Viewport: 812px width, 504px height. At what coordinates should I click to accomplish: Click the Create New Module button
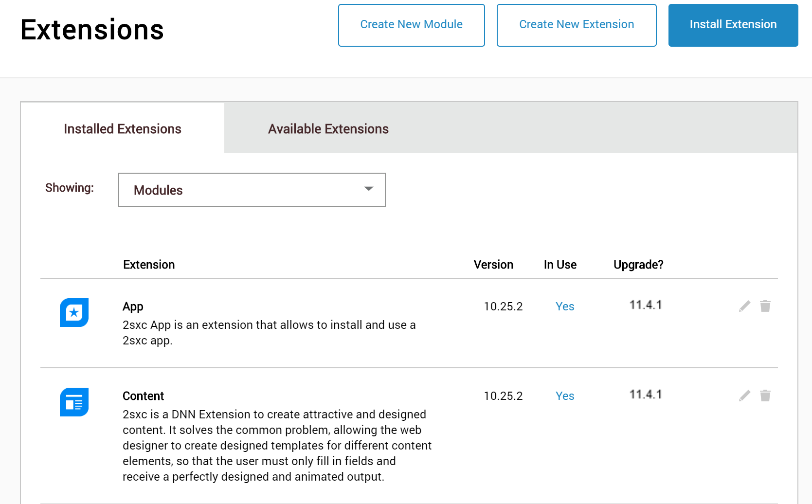[x=411, y=24]
